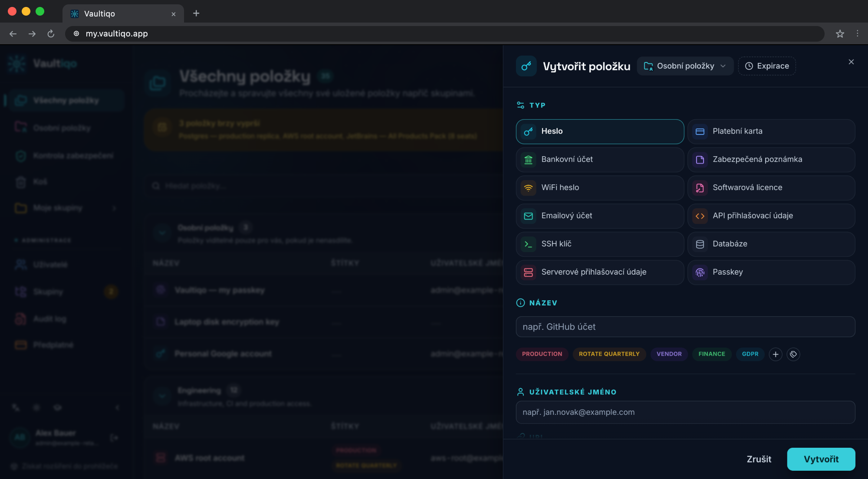
Task: Click the my.vaultiqo.app address bar
Action: pos(445,33)
